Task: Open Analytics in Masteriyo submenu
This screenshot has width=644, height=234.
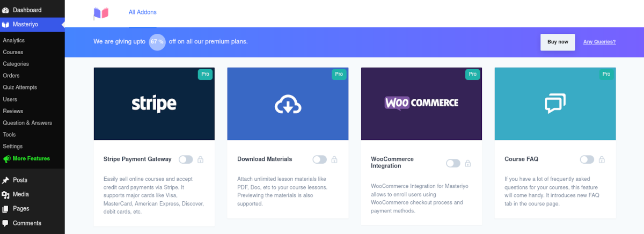Action: [14, 40]
